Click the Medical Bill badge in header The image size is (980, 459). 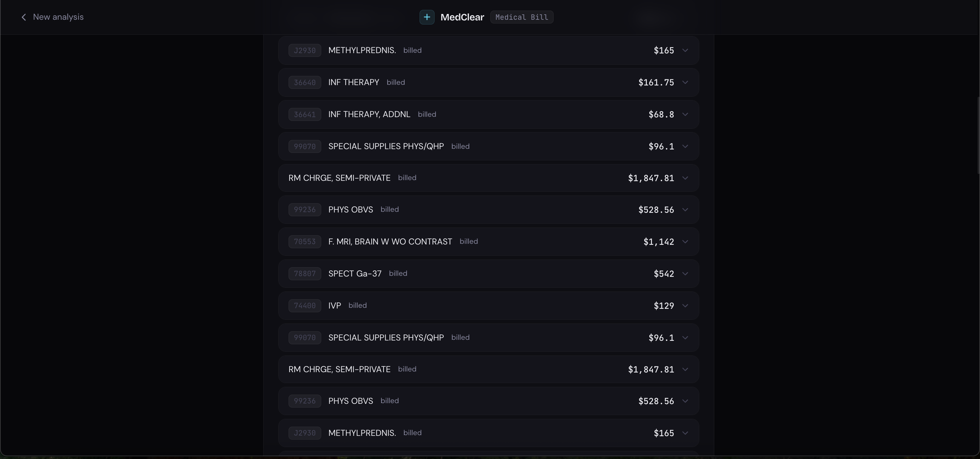pos(522,17)
